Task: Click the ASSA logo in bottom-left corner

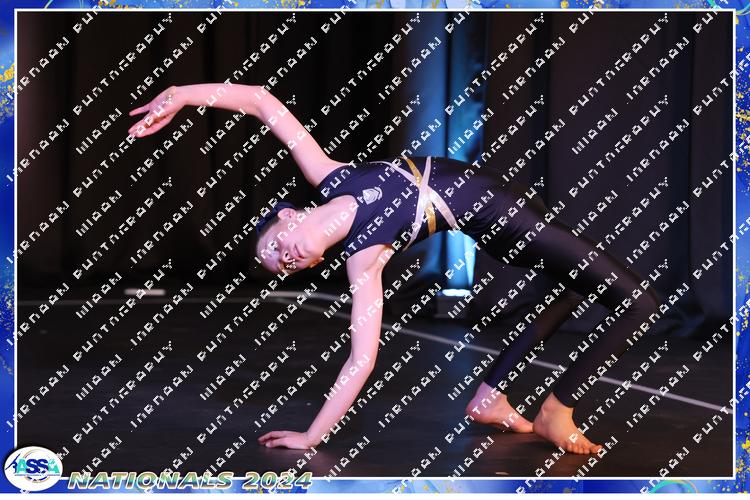Action: pos(32,467)
